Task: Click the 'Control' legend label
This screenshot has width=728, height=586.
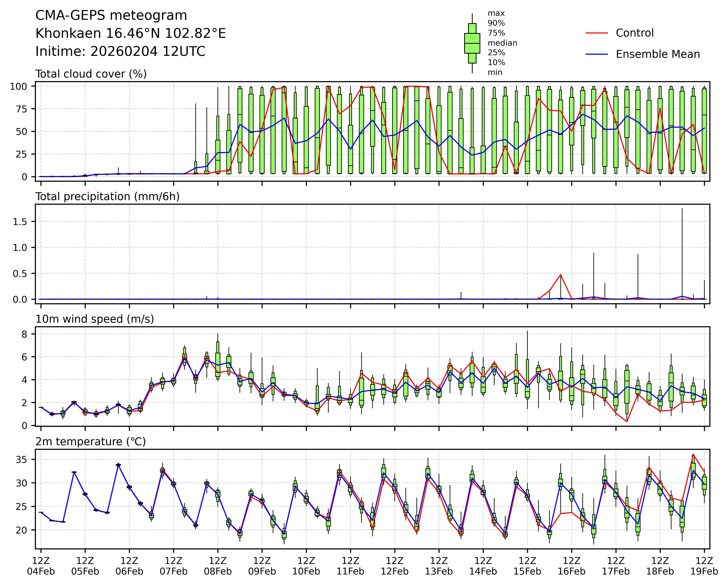Action: 634,33
